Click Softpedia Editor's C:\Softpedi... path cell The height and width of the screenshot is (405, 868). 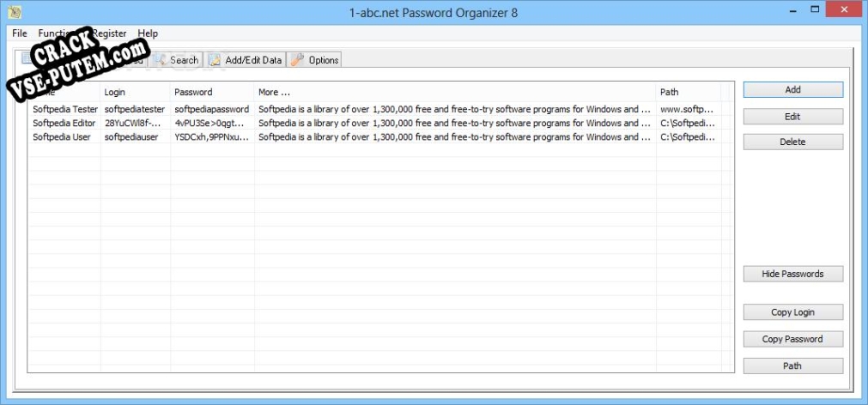[x=688, y=123]
